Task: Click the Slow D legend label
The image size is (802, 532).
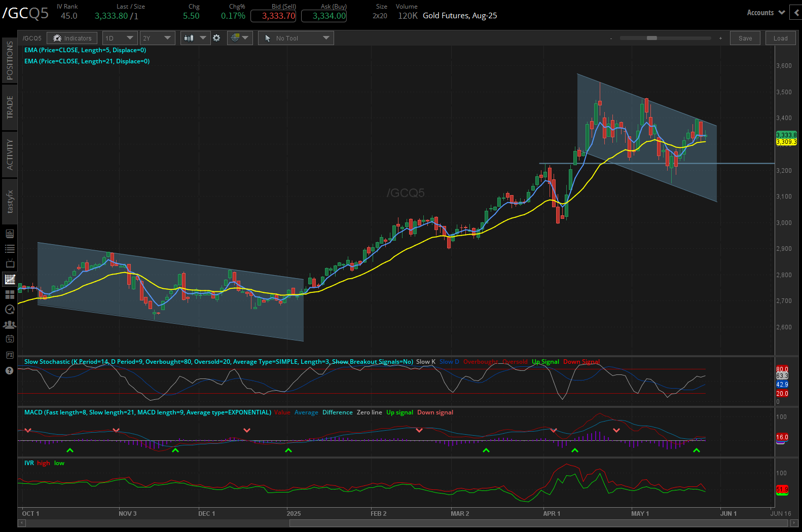Action: pos(449,362)
